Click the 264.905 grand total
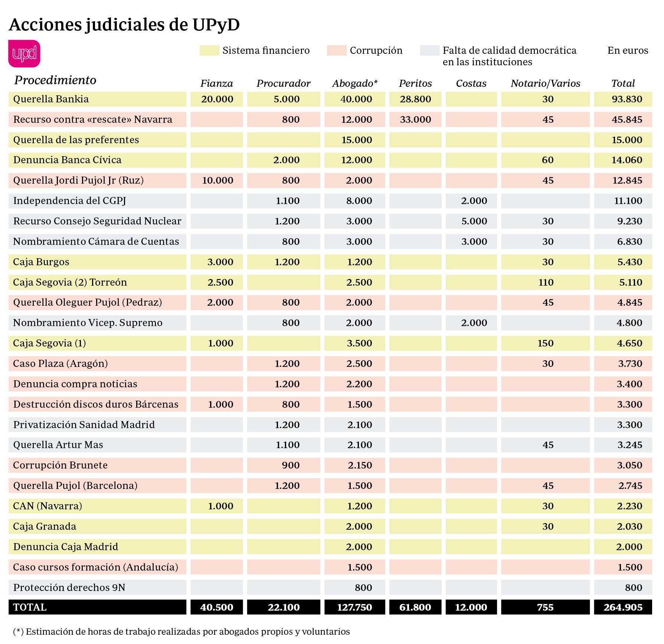 point(623,607)
